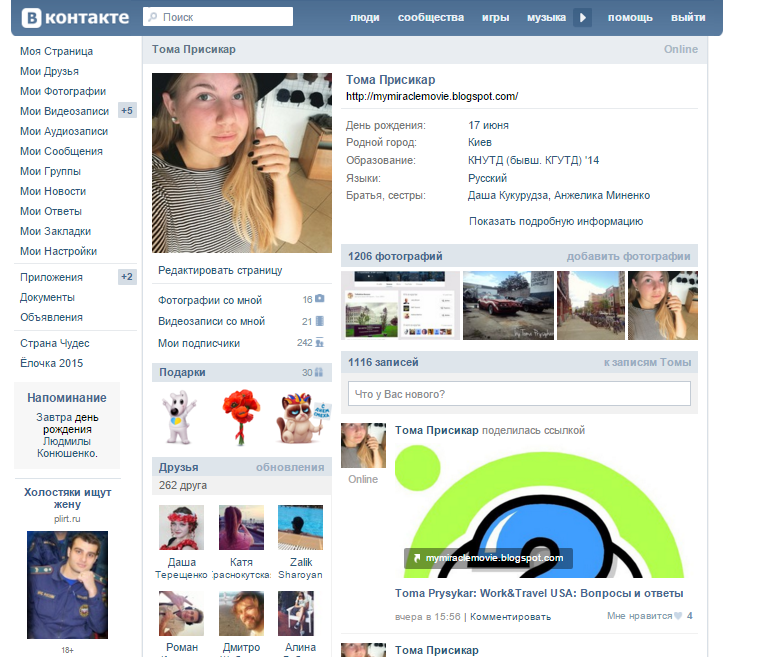This screenshot has height=657, width=769.
Task: Click Мне нравится on the shared post
Action: click(x=640, y=616)
